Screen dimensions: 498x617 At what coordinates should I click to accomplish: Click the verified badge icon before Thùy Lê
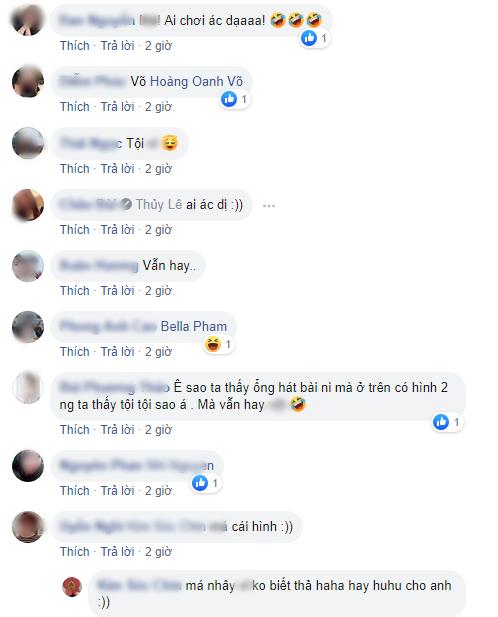[126, 204]
